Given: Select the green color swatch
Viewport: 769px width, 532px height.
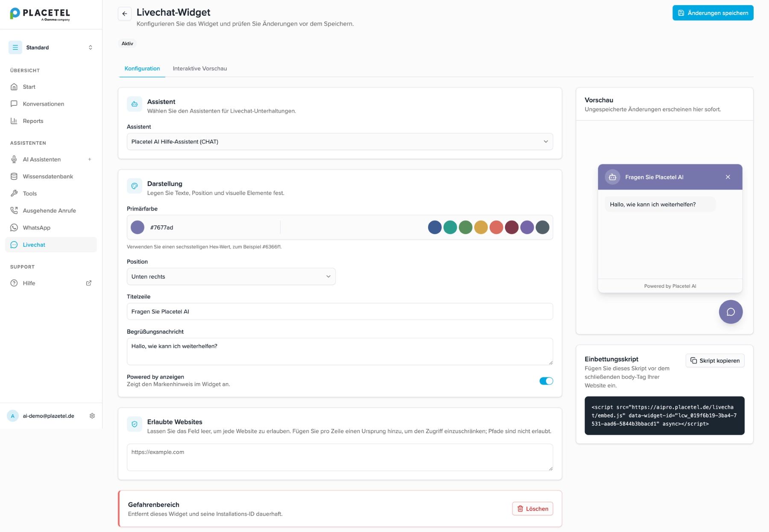Looking at the screenshot, I should [466, 228].
